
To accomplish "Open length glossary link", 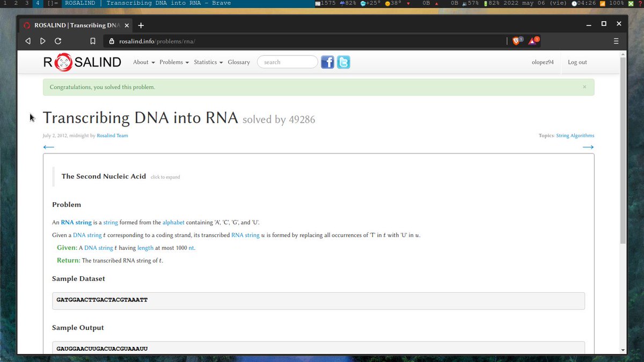I will point(145,248).
